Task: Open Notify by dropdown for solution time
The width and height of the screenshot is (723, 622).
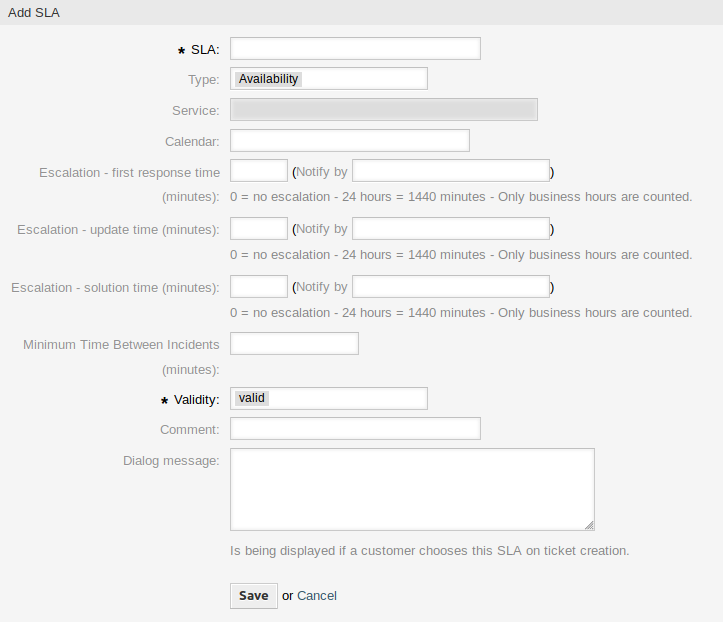Action: click(x=450, y=287)
